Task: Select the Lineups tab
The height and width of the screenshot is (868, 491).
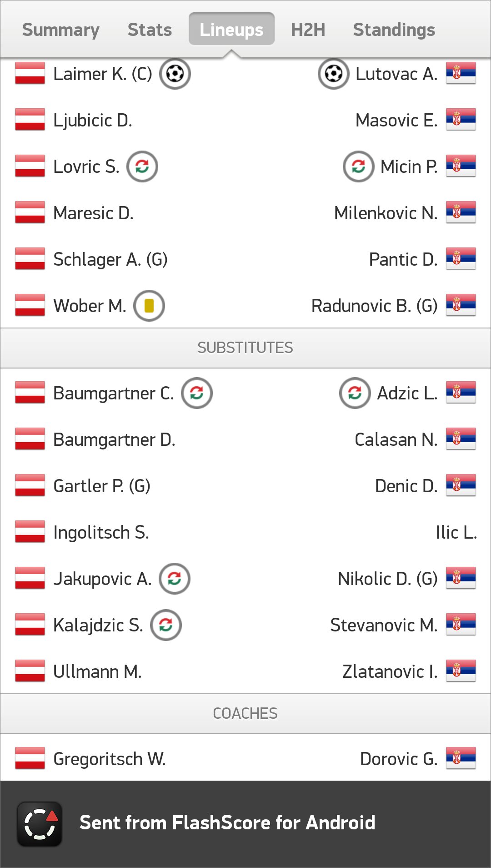Action: (231, 29)
